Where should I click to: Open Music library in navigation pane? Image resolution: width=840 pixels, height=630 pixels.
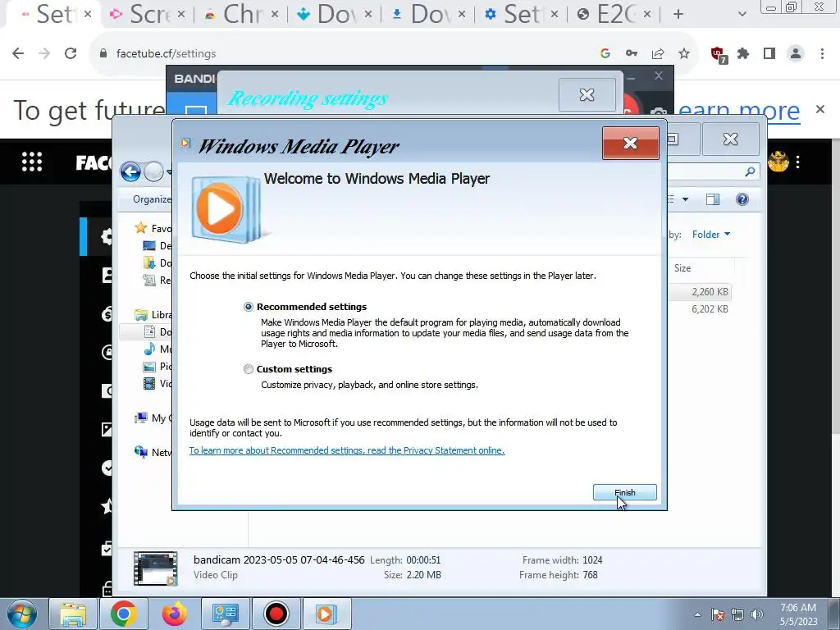pyautogui.click(x=157, y=349)
